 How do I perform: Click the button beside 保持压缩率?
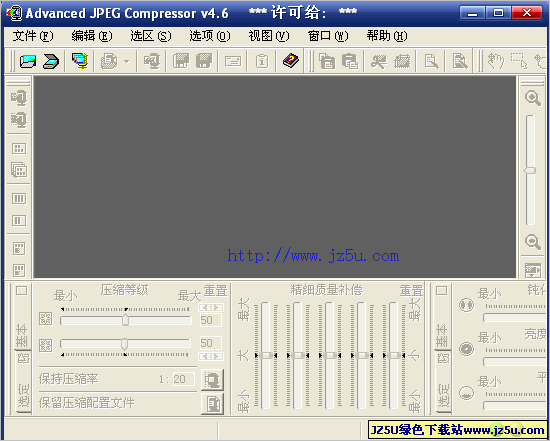click(x=213, y=380)
